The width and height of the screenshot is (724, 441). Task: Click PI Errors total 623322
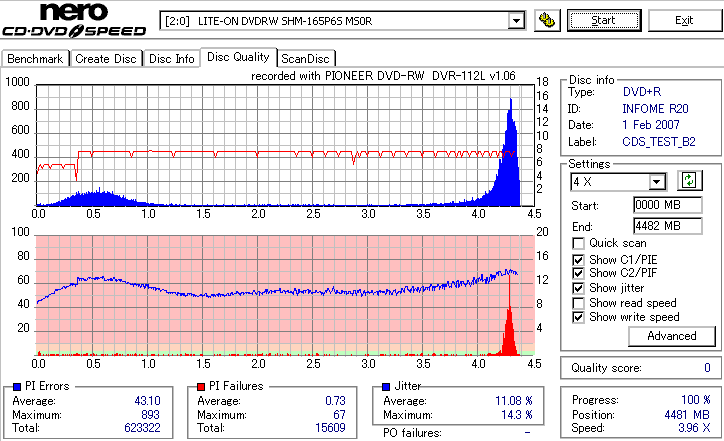[x=142, y=428]
